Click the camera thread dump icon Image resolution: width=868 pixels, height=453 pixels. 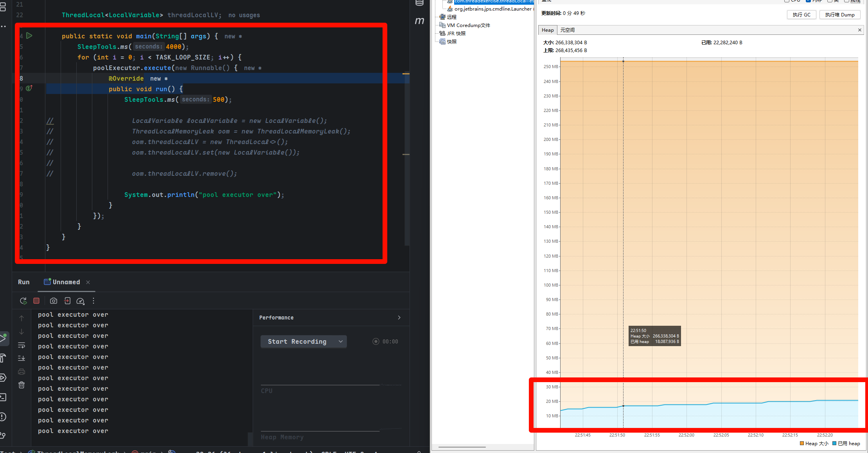pos(54,301)
